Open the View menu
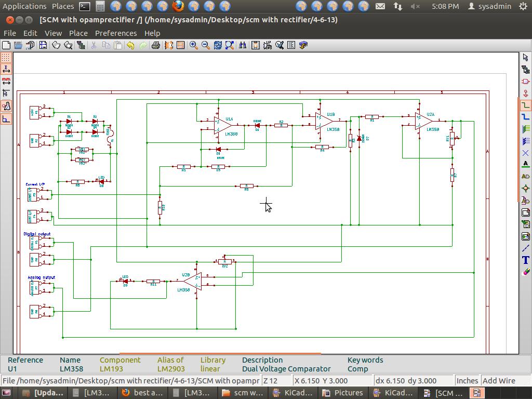The width and height of the screenshot is (532, 399). (x=54, y=33)
